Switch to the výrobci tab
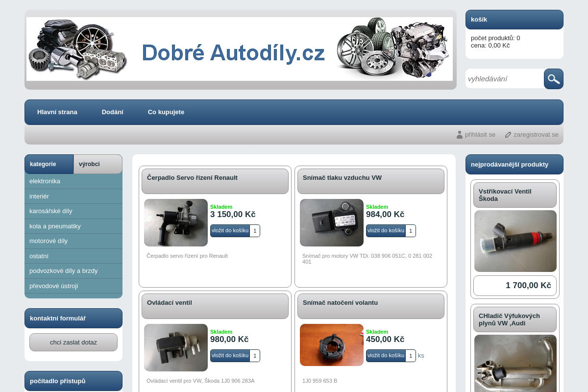The image size is (588, 392). [x=89, y=164]
